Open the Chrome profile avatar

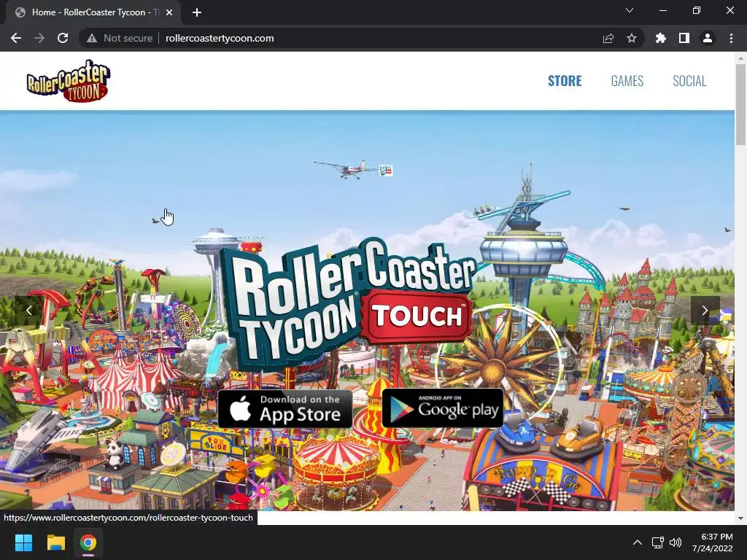click(x=708, y=38)
